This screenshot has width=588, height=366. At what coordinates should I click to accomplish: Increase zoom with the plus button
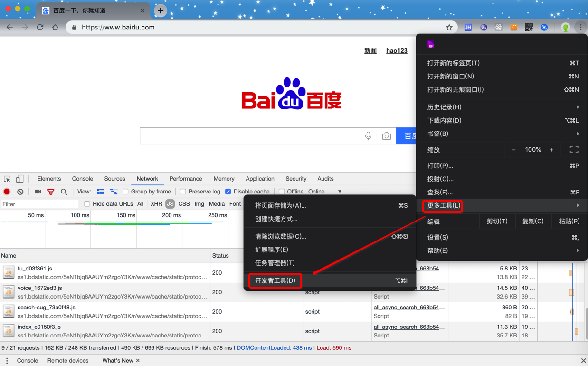coord(551,150)
